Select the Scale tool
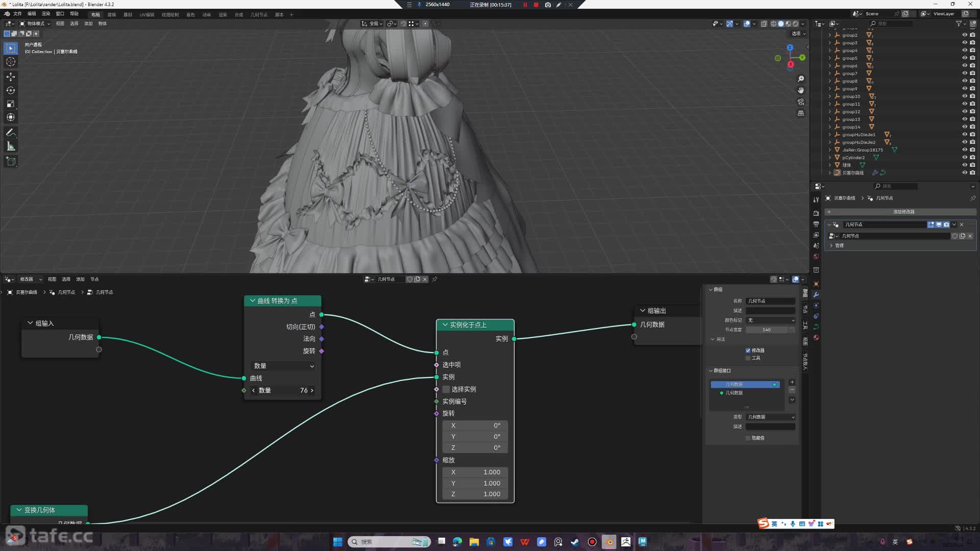Viewport: 980px width, 551px height. point(11,104)
